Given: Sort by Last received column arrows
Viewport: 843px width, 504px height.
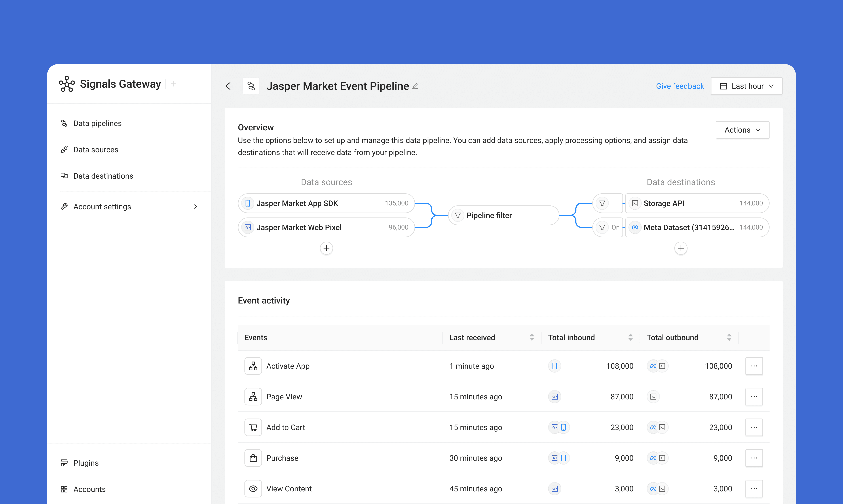Looking at the screenshot, I should pos(532,337).
